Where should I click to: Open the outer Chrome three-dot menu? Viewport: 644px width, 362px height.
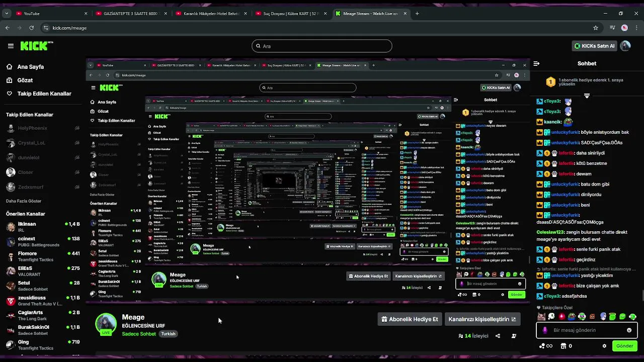pos(636,28)
